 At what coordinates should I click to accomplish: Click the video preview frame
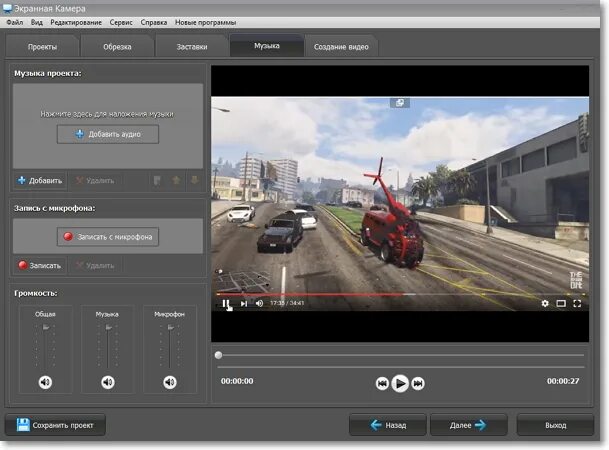tap(400, 204)
